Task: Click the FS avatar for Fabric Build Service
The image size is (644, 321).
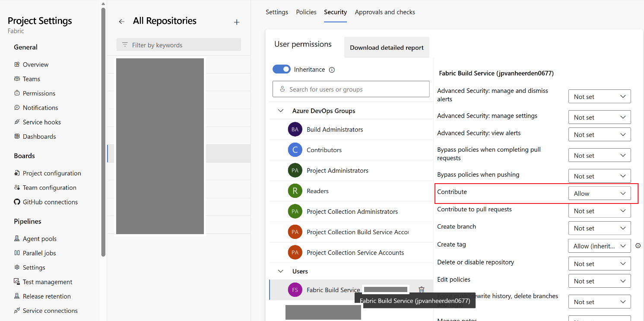Action: [295, 290]
